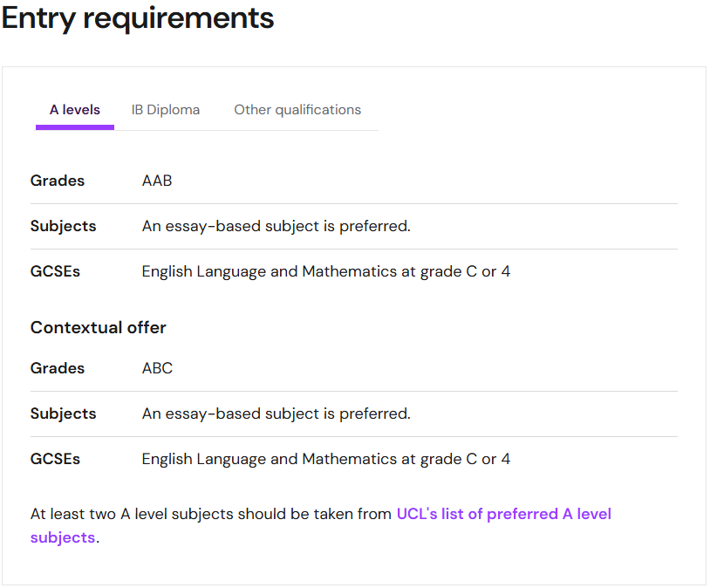Click the wrapped 'subjects' link text
The height and width of the screenshot is (588, 710).
63,537
